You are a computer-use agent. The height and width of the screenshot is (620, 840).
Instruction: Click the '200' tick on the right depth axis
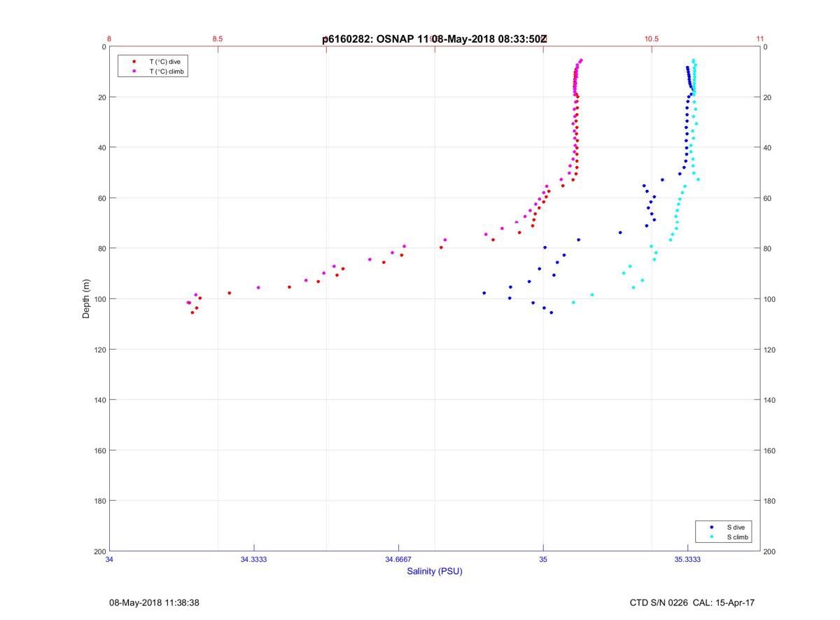pos(770,551)
